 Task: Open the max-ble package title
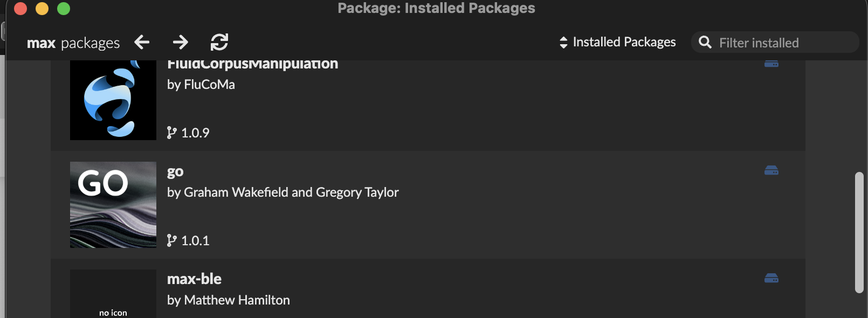(194, 279)
